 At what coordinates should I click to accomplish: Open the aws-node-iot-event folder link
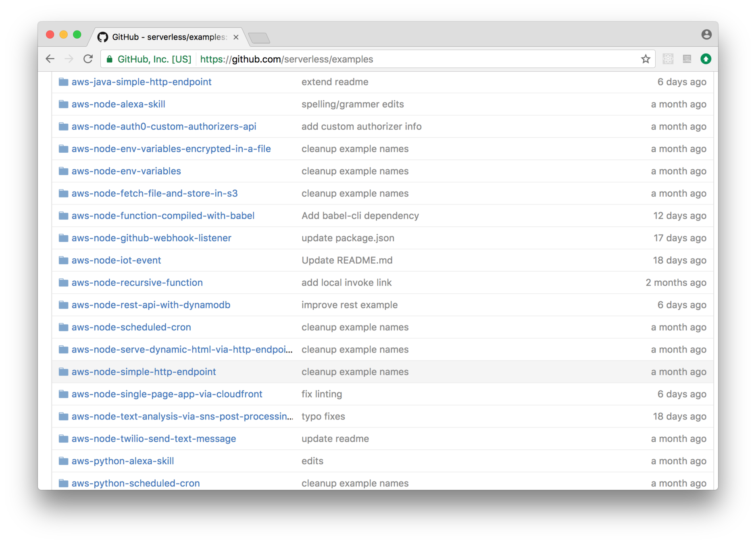click(x=117, y=260)
